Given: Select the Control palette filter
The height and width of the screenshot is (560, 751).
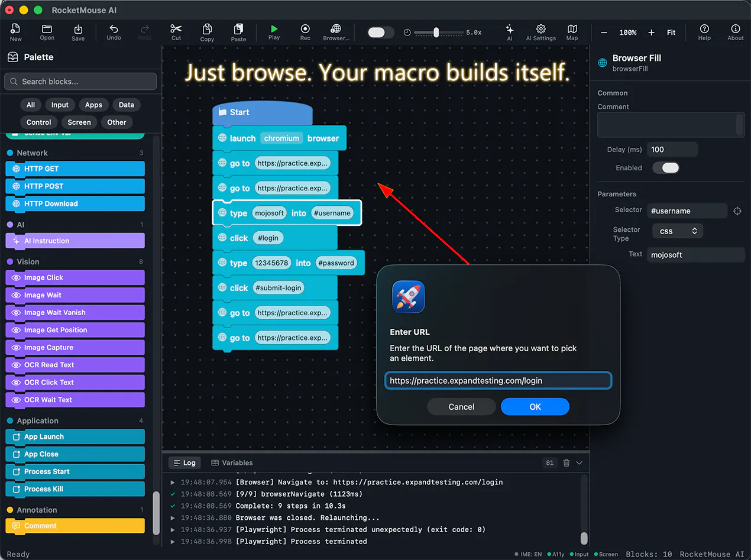Looking at the screenshot, I should click(39, 122).
